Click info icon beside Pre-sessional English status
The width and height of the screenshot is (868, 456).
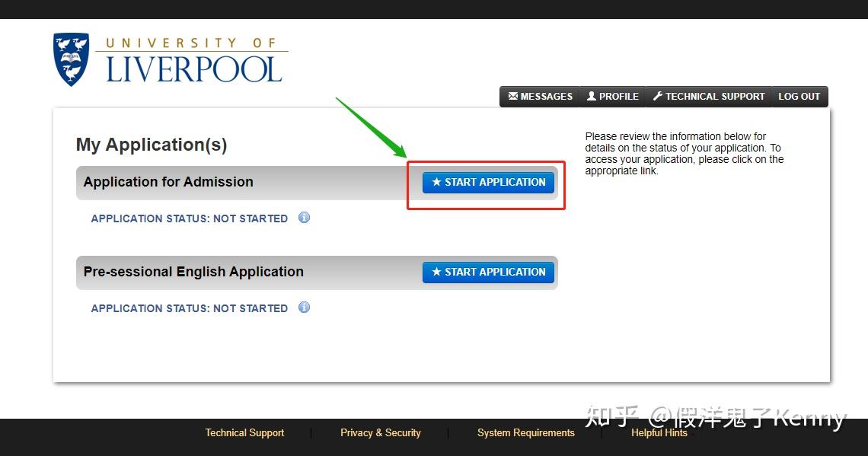tap(304, 307)
